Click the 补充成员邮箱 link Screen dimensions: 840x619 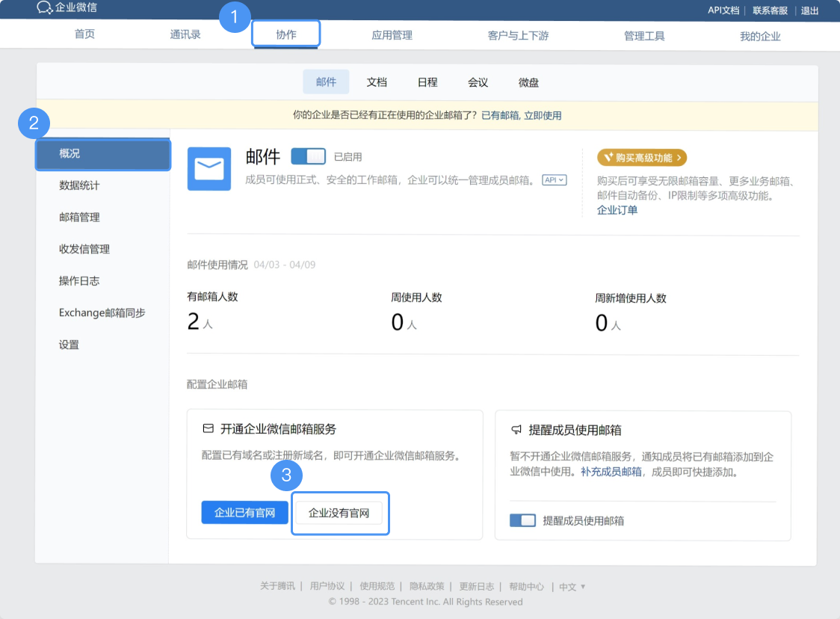click(611, 472)
